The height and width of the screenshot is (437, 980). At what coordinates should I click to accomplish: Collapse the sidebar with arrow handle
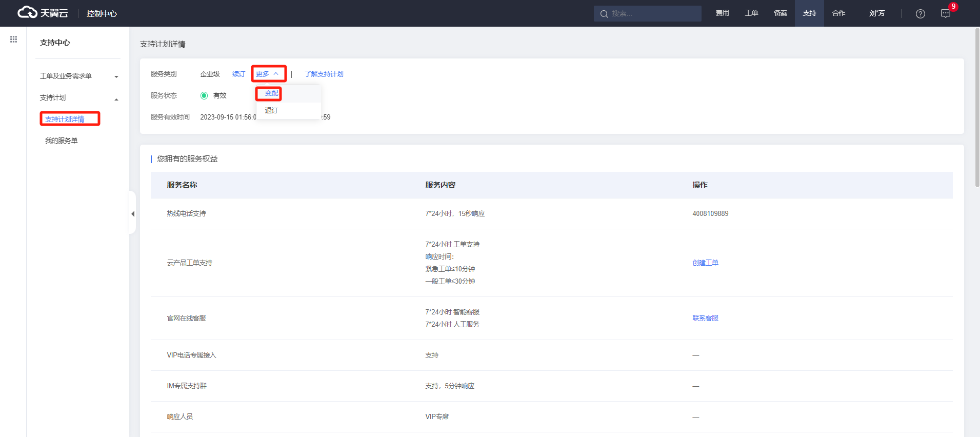click(133, 213)
